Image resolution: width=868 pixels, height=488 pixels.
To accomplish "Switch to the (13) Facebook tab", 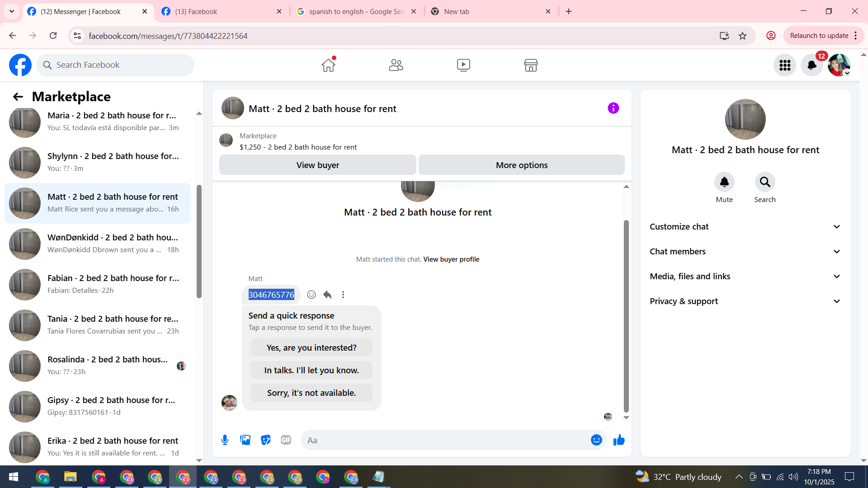I will pos(222,11).
